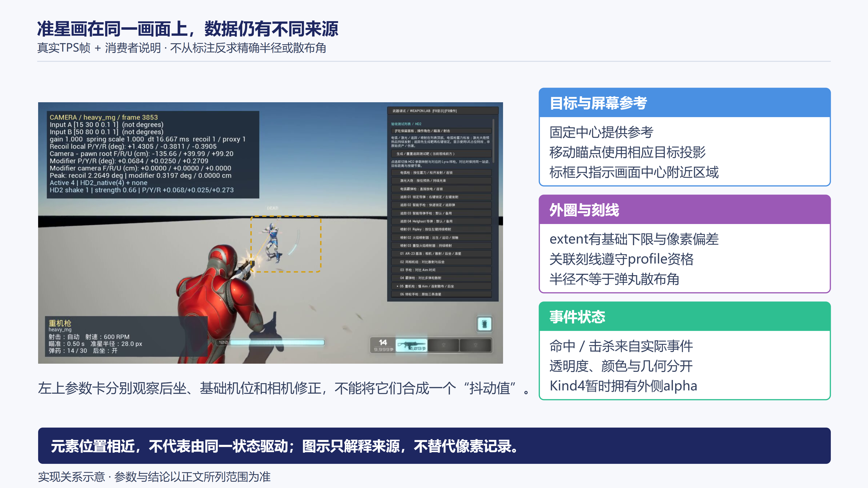
Task: Click the 外圈与刻线 card header
Action: point(685,210)
